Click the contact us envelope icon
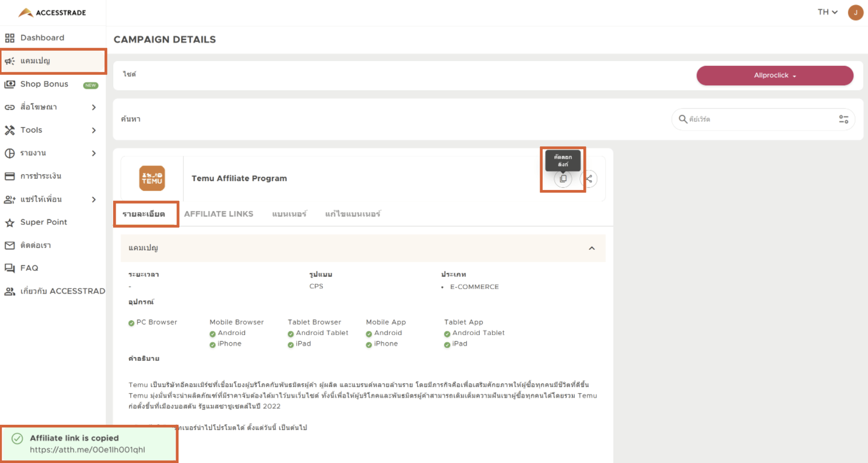The image size is (868, 463). (10, 245)
